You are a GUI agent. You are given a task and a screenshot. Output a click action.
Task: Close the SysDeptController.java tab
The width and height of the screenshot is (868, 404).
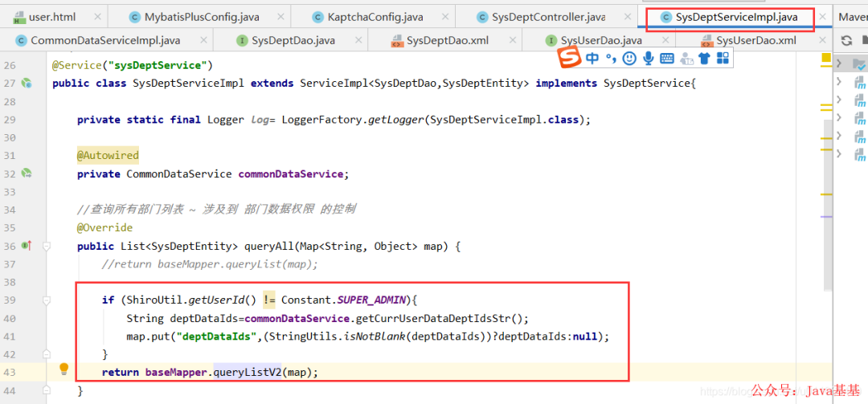coord(628,17)
